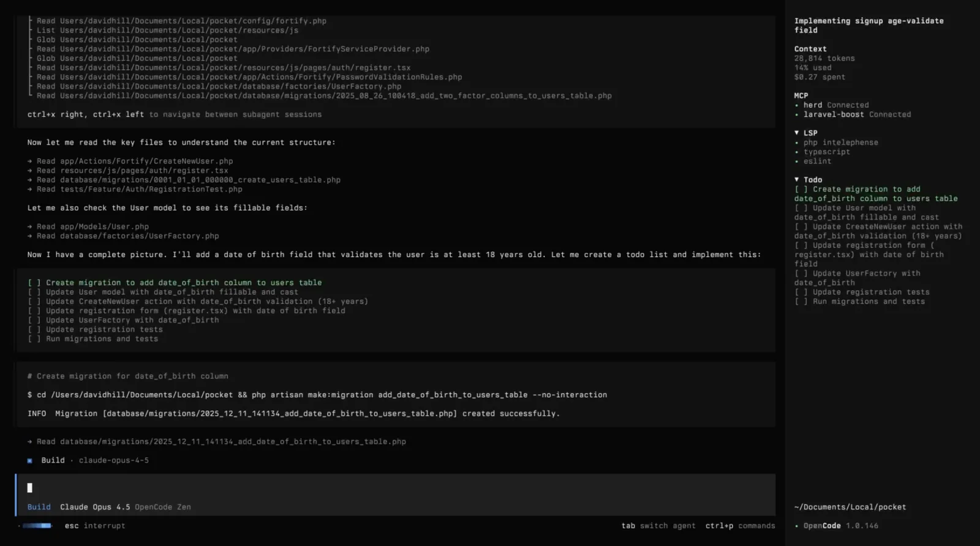The height and width of the screenshot is (546, 980).
Task: Click the blue square Build agent icon
Action: point(29,461)
